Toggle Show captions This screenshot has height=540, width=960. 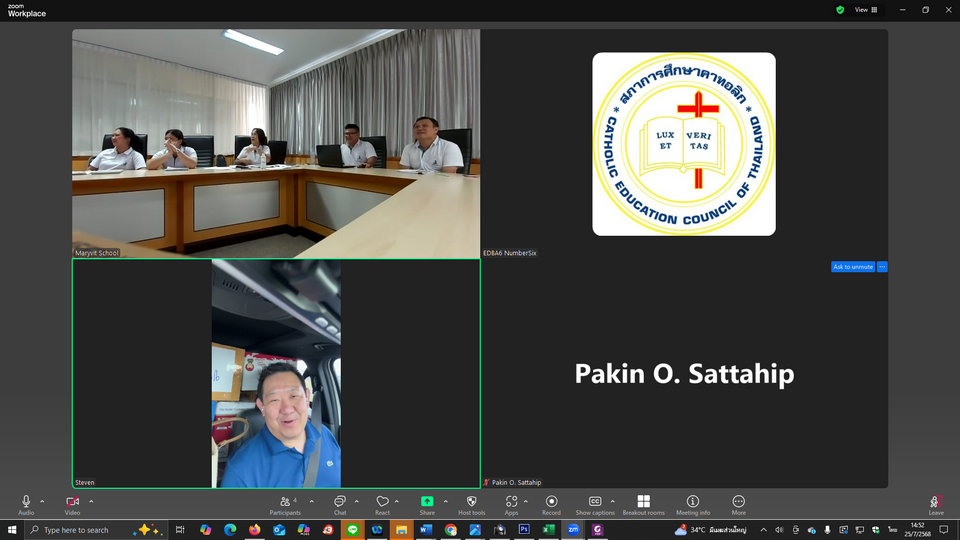point(595,504)
